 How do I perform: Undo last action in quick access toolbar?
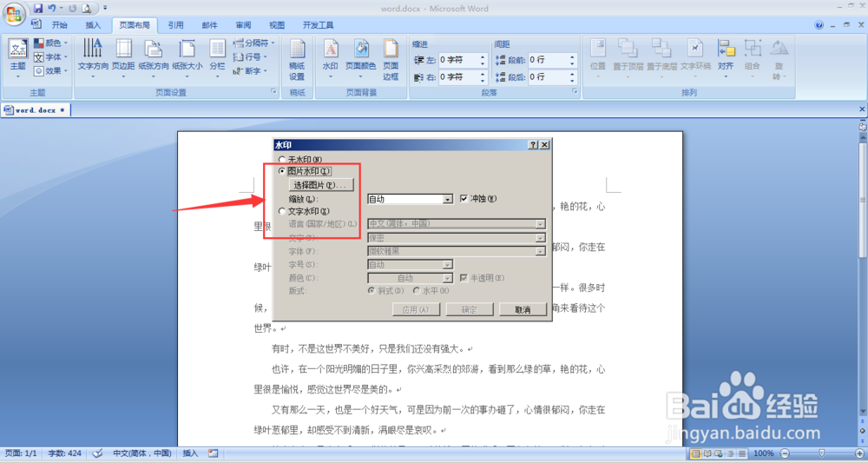51,9
